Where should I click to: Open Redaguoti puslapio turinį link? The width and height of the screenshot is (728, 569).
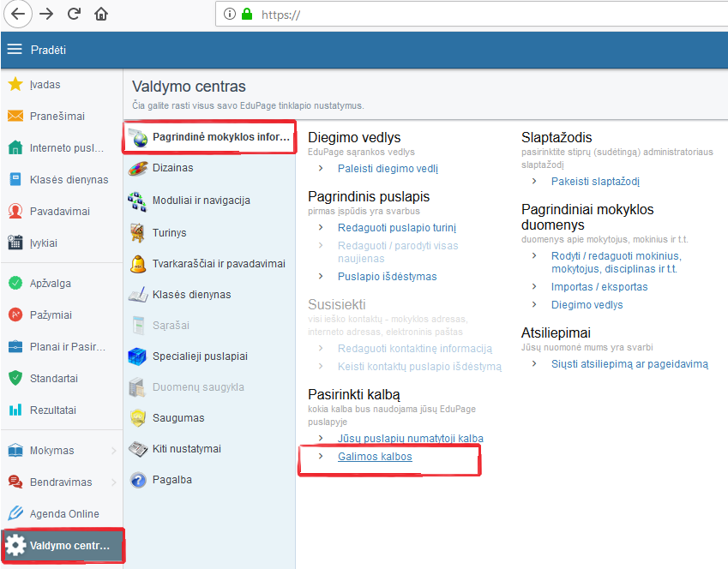coord(397,228)
